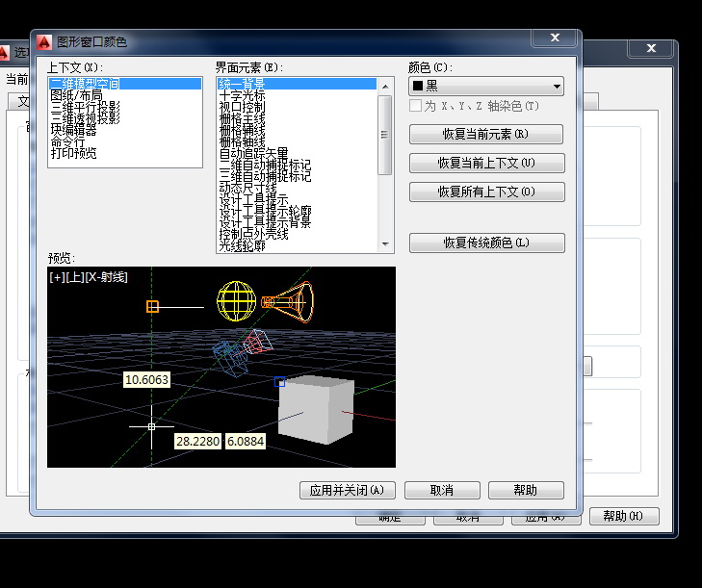
Task: Click the orange spotlight glyph in preview
Action: [287, 301]
